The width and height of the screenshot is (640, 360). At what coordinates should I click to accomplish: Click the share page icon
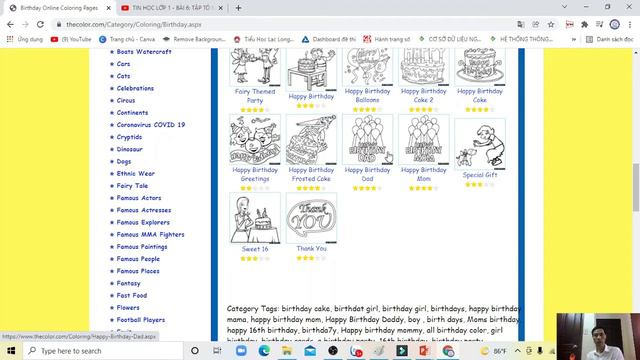(x=536, y=24)
